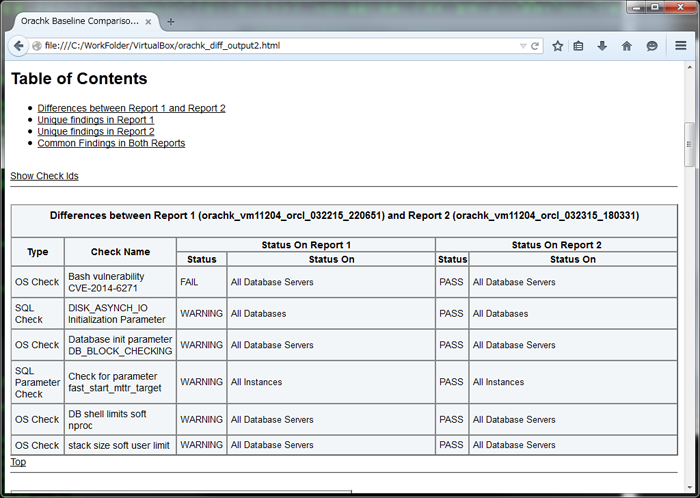Open Unique findings in Report 1 link
Screen dimensions: 700x498
point(96,120)
